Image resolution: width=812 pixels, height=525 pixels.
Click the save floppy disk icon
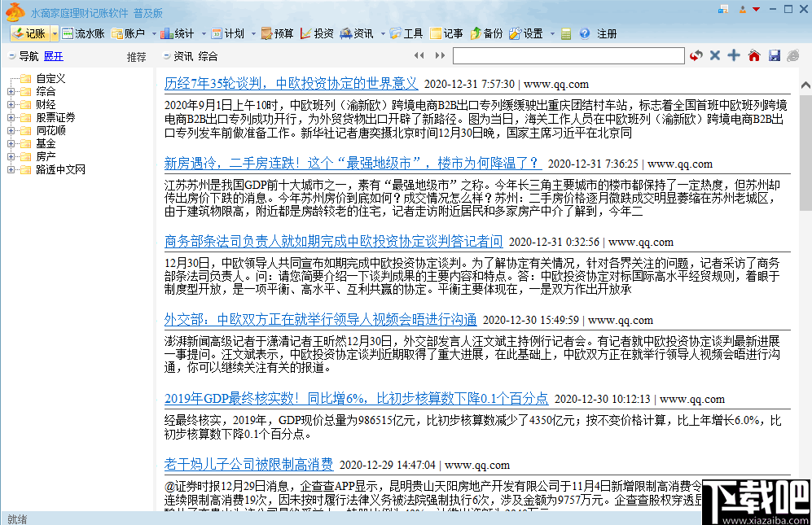coord(774,55)
